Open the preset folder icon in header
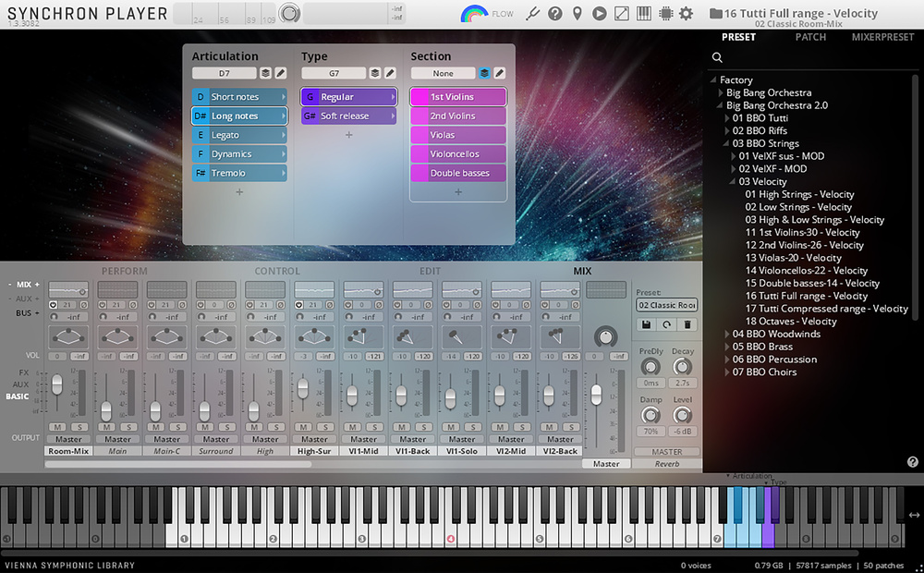924x573 pixels. [715, 13]
